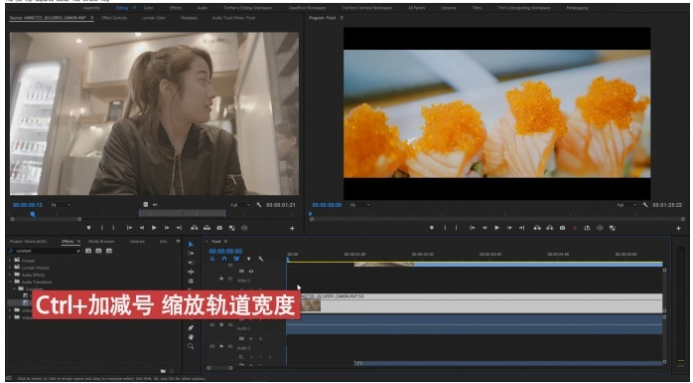
Task: Clear the Effects search field X
Action: pyautogui.click(x=79, y=251)
